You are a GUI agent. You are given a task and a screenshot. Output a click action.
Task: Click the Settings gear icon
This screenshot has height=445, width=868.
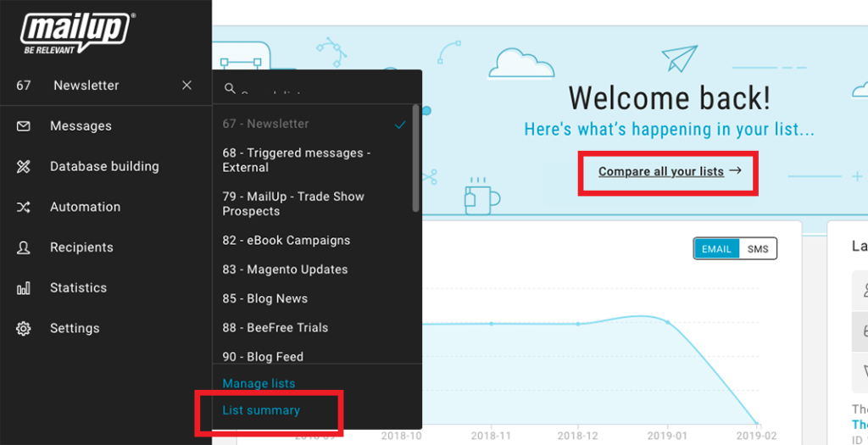click(23, 328)
